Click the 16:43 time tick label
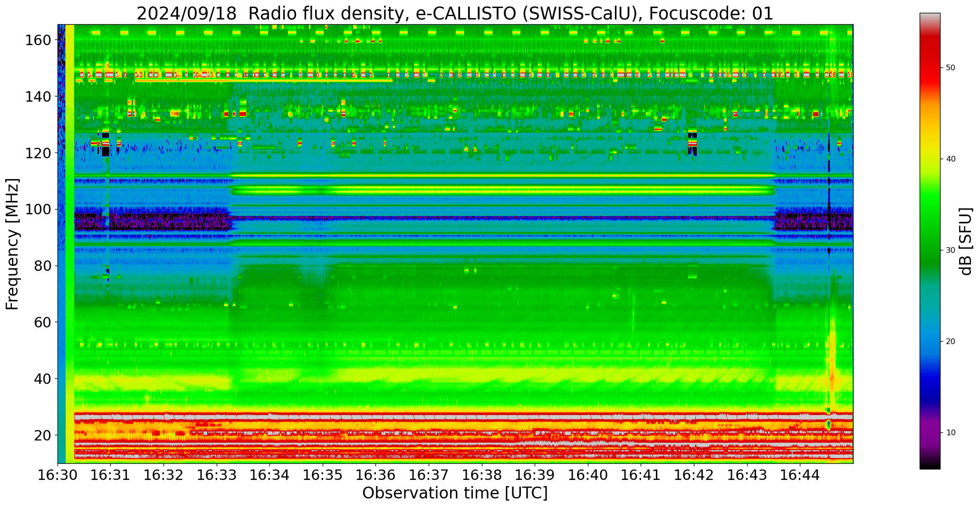The width and height of the screenshot is (980, 507). (747, 475)
